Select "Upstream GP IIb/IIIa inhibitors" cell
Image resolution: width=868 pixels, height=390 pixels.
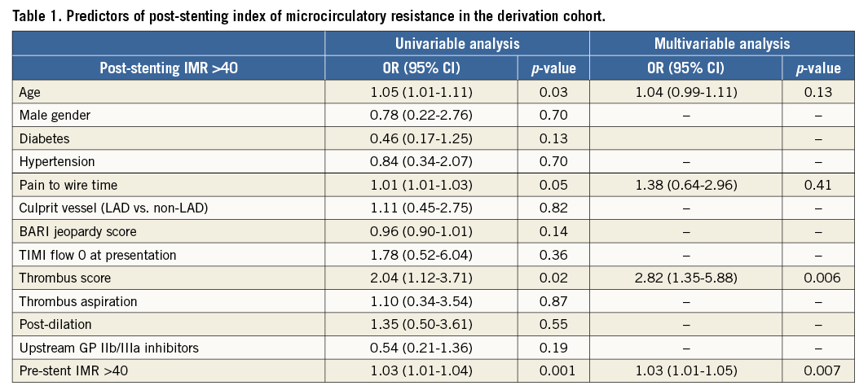pyautogui.click(x=103, y=348)
